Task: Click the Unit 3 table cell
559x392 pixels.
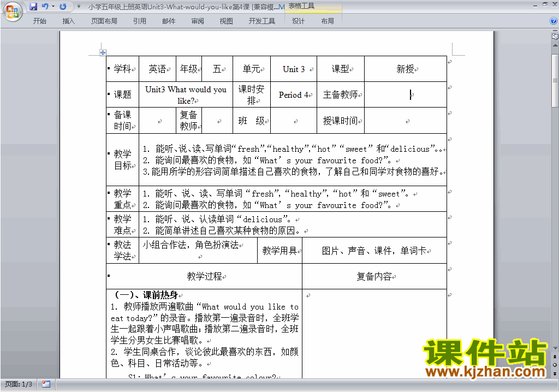Action: (x=294, y=69)
